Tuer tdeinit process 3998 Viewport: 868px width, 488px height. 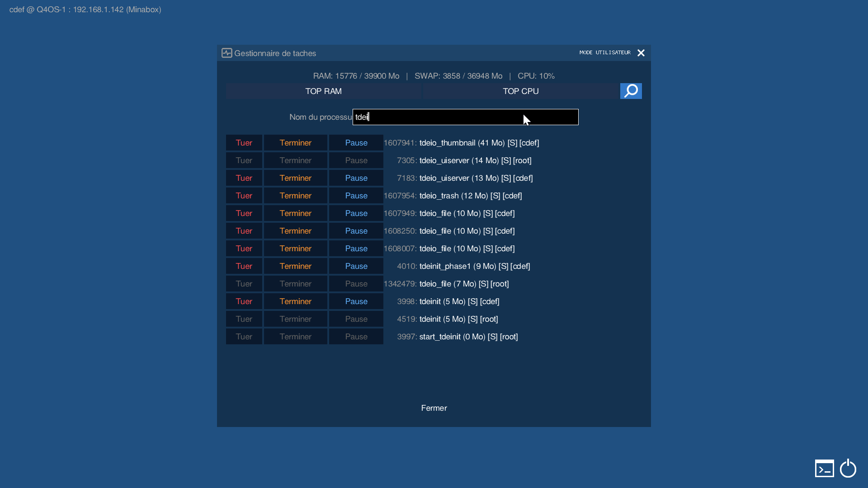pyautogui.click(x=244, y=301)
